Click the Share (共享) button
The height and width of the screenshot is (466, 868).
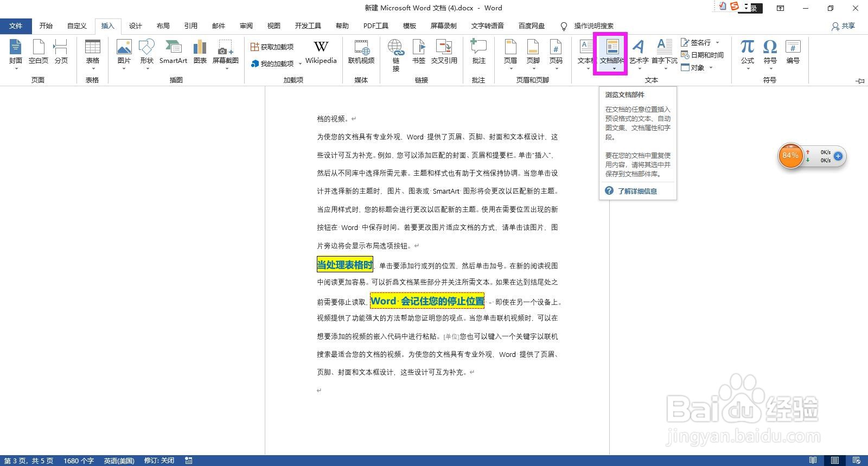[x=844, y=25]
